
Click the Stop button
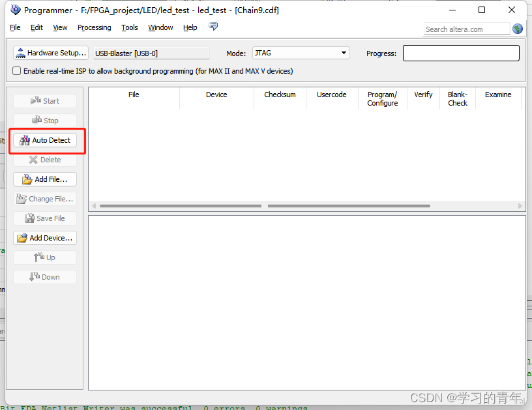[x=44, y=120]
